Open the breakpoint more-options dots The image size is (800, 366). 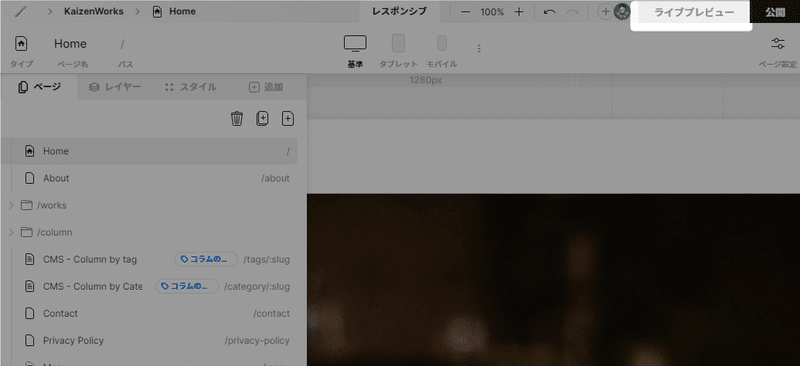pos(479,48)
